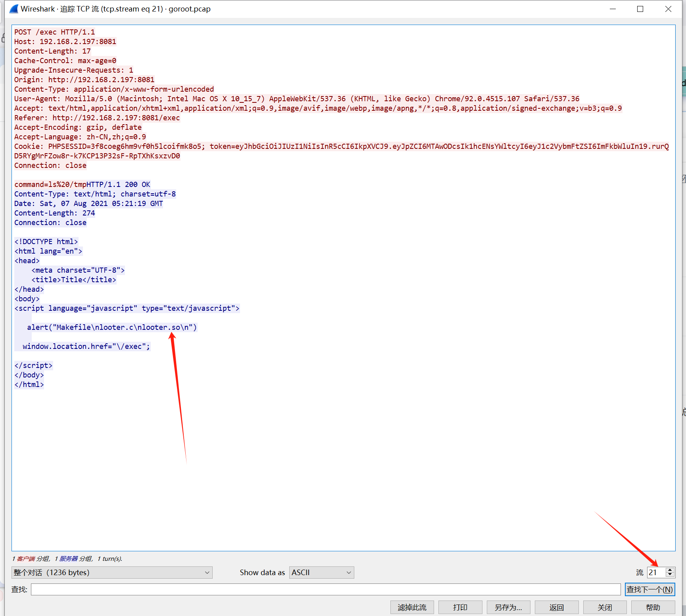Open the Show data as ASCII dropdown
The width and height of the screenshot is (686, 616).
321,572
